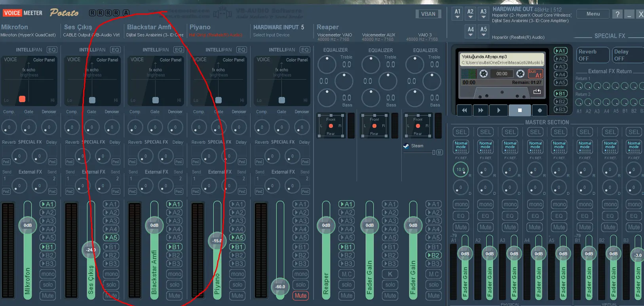Toggle A1 routing on the Mikrofon strip

point(48,204)
